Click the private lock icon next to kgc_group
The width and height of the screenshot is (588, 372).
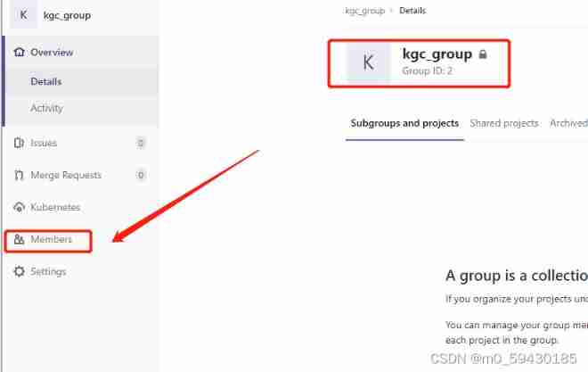click(x=483, y=54)
